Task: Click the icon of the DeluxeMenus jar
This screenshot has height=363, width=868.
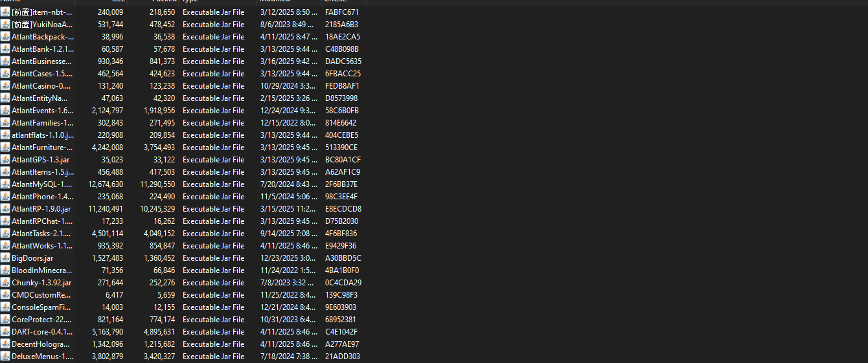Action: tap(5, 357)
